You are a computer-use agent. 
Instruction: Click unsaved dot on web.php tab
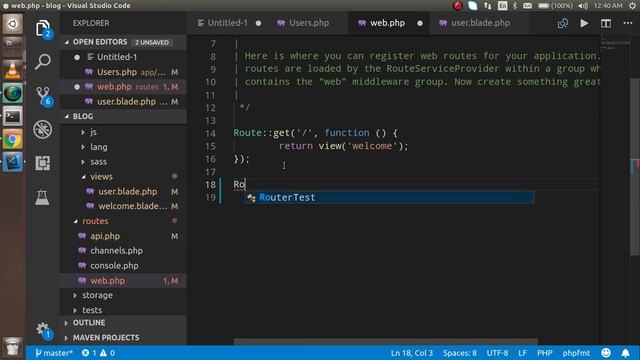420,23
